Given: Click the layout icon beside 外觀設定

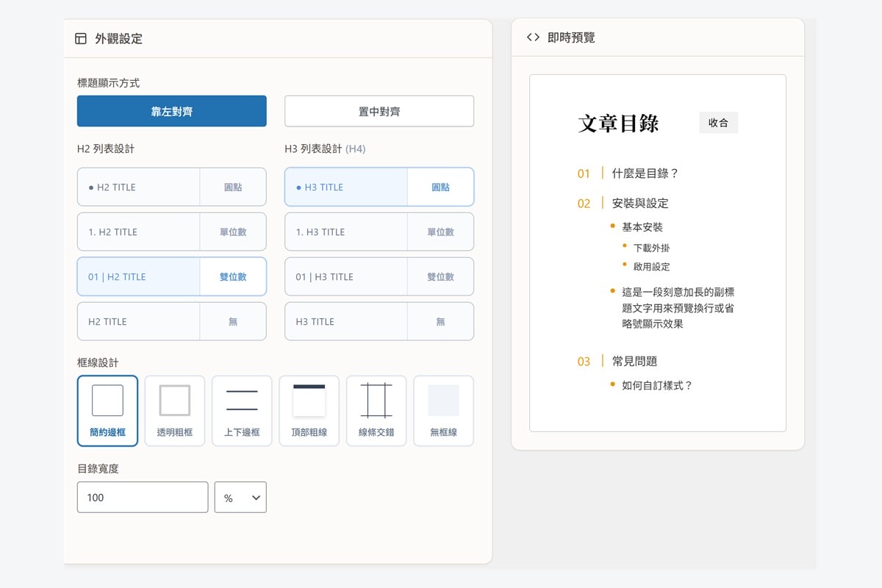Looking at the screenshot, I should pyautogui.click(x=81, y=39).
